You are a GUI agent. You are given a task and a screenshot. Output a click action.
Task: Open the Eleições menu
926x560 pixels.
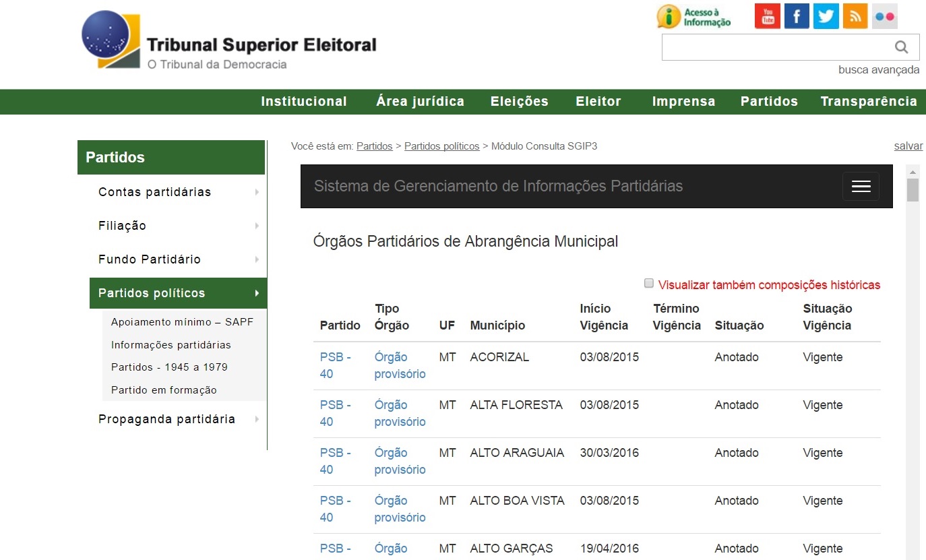pyautogui.click(x=520, y=102)
